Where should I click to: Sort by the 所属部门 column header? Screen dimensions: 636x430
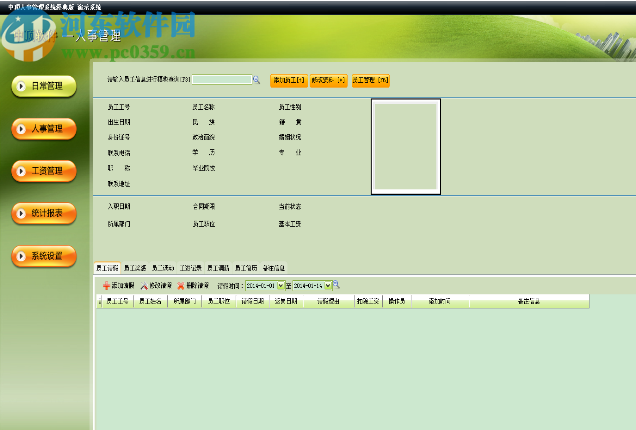pyautogui.click(x=185, y=301)
